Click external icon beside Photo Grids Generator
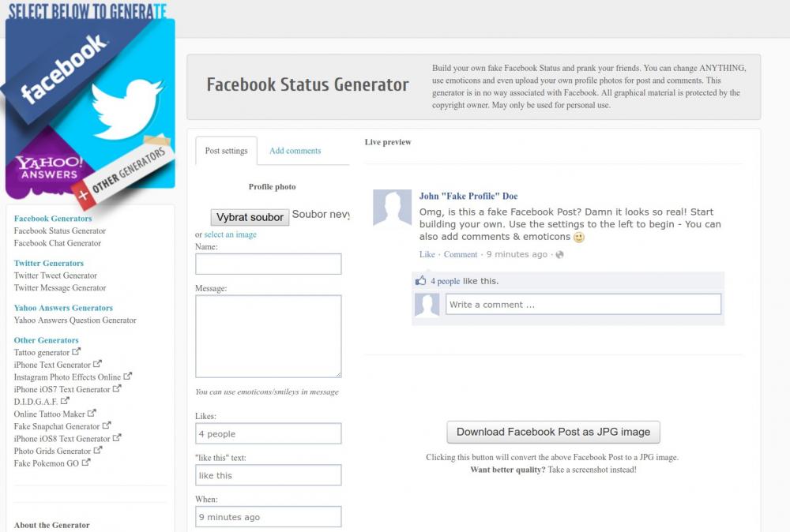This screenshot has width=790, height=532. coord(98,450)
